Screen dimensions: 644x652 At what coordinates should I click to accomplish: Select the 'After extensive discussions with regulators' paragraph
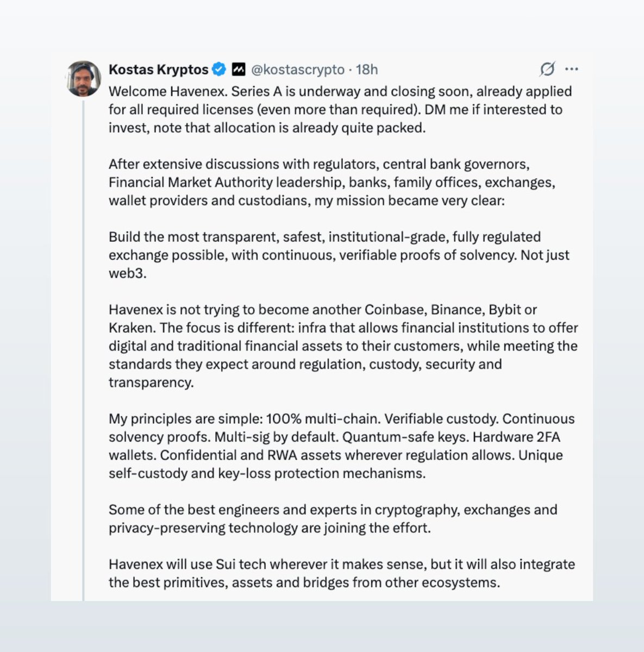click(x=332, y=182)
